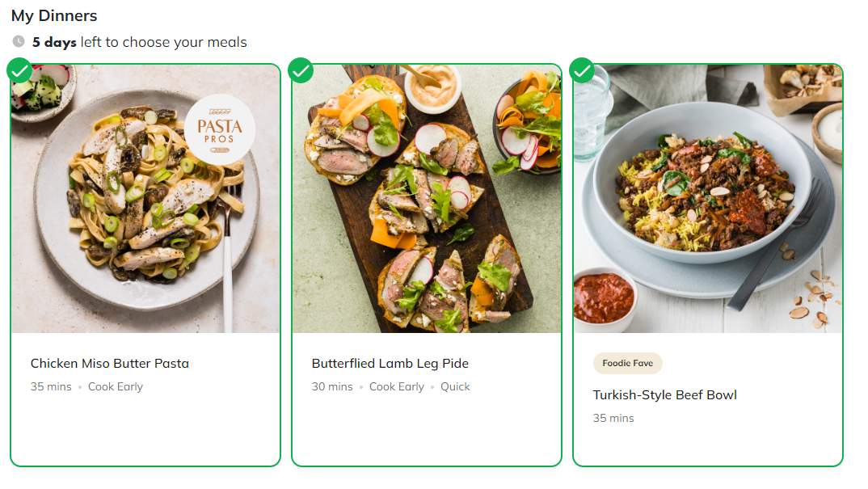868x489 pixels.
Task: Open the Chicken Miso Butter Pasta title
Action: pyautogui.click(x=110, y=364)
